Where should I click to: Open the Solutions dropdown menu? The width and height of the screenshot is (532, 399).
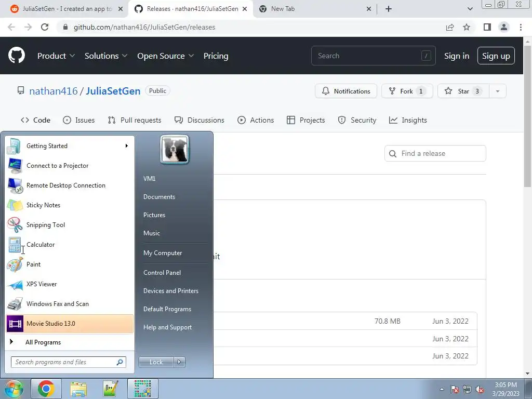tap(106, 56)
